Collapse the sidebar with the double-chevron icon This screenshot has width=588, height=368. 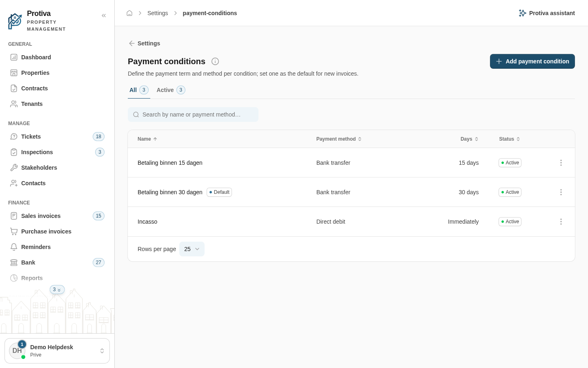[x=104, y=16]
